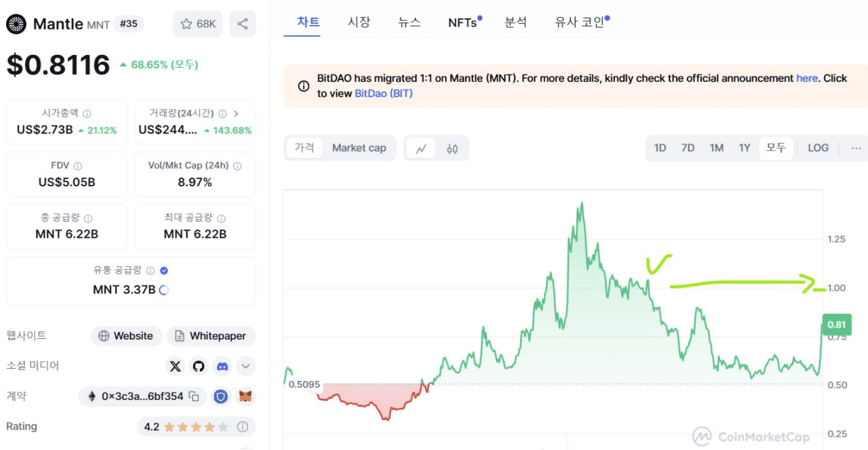Viewport: 868px width, 450px height.
Task: Open the 차트 tab
Action: (x=309, y=22)
